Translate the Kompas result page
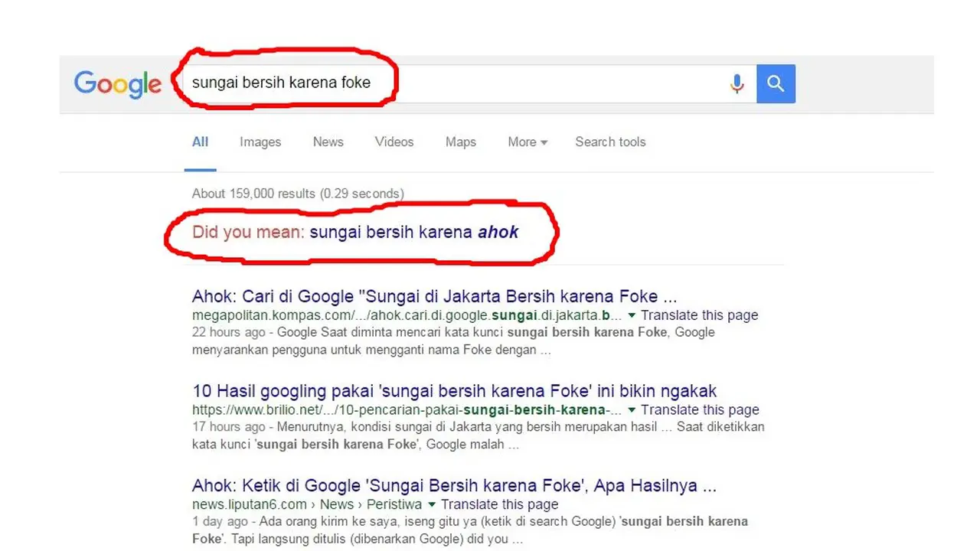This screenshot has height=551, width=980. tap(700, 315)
